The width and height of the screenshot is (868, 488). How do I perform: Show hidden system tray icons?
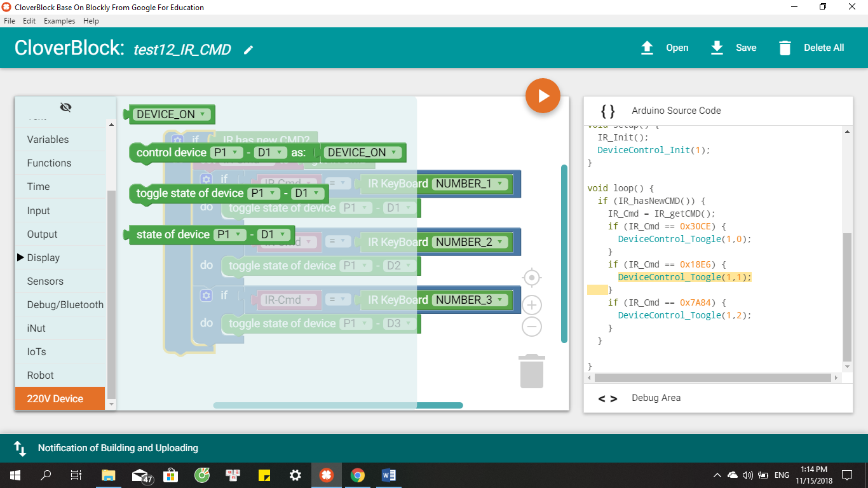click(717, 475)
